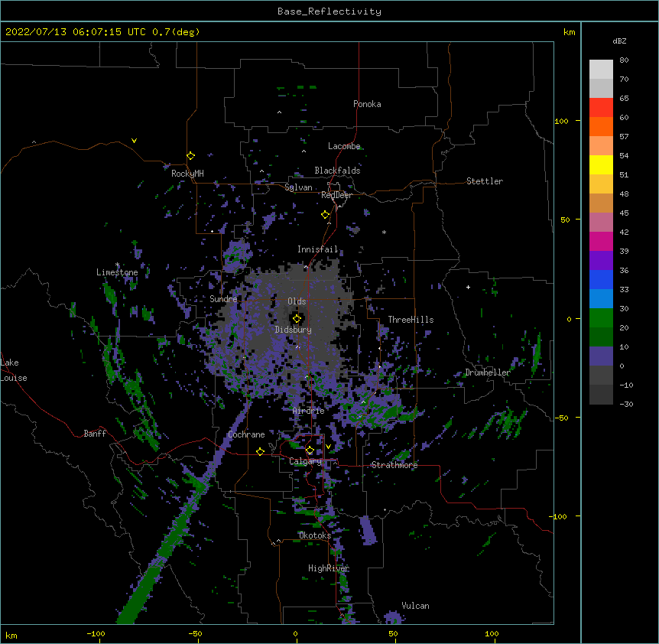Select the Calgary city label

pyautogui.click(x=305, y=461)
